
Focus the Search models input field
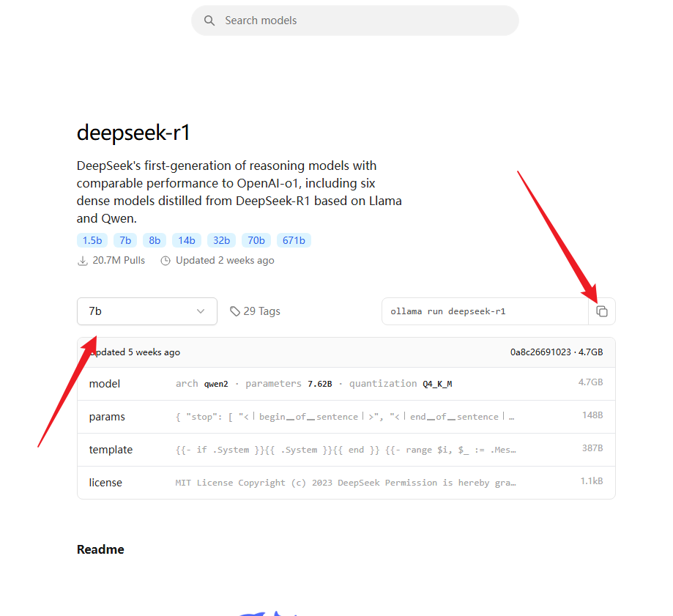coord(355,21)
